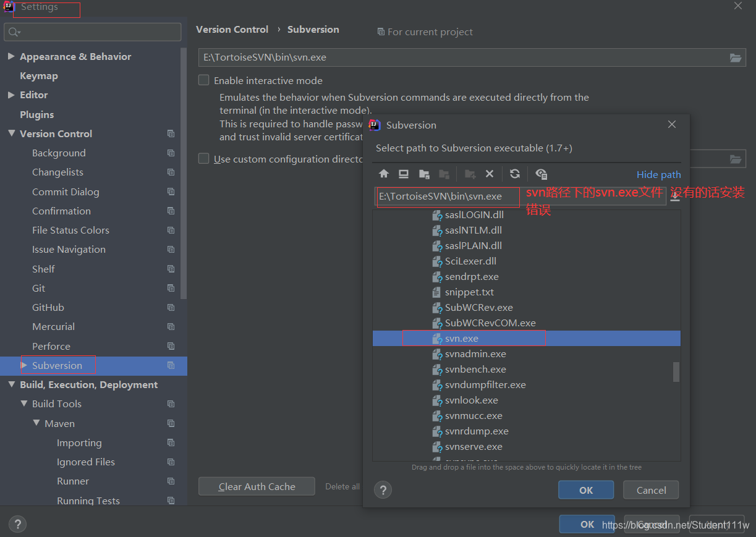Open Plugins settings page
This screenshot has width=756, height=537.
[x=36, y=114]
